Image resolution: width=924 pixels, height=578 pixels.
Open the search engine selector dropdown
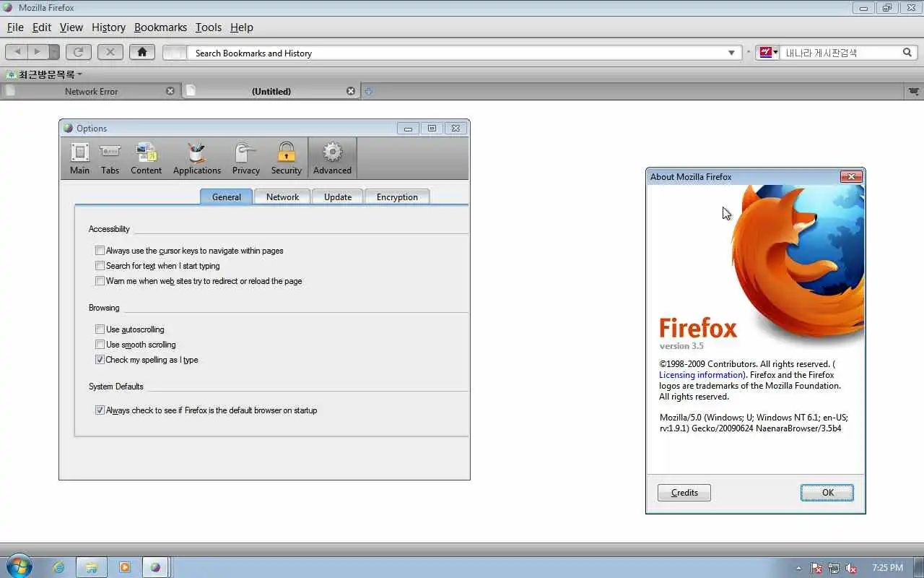[x=767, y=53]
